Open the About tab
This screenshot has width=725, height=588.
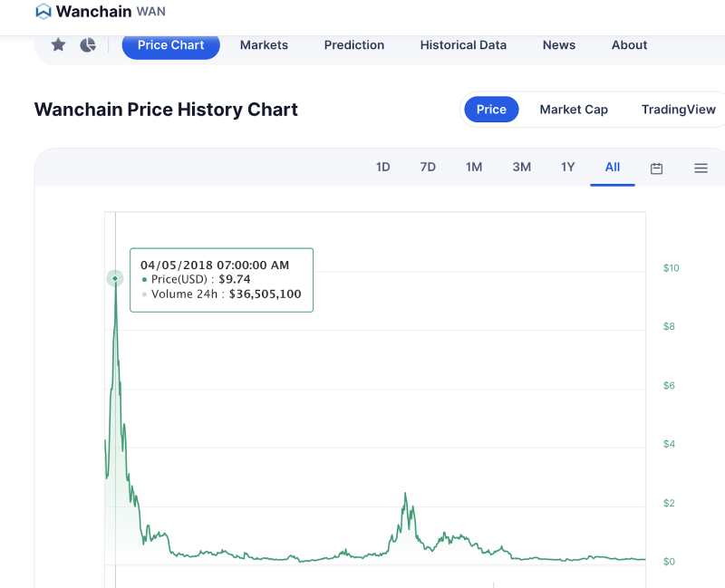tap(629, 44)
